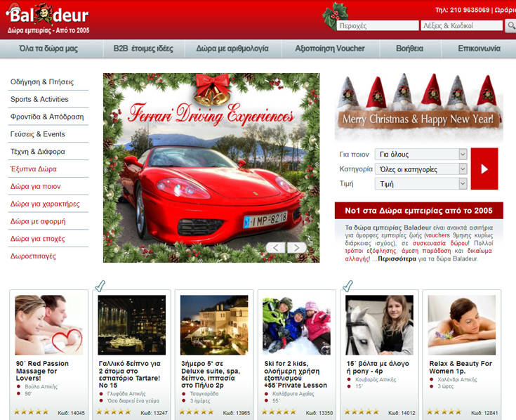Show next slide in banner carousel
The width and height of the screenshot is (516, 420).
[x=296, y=247]
